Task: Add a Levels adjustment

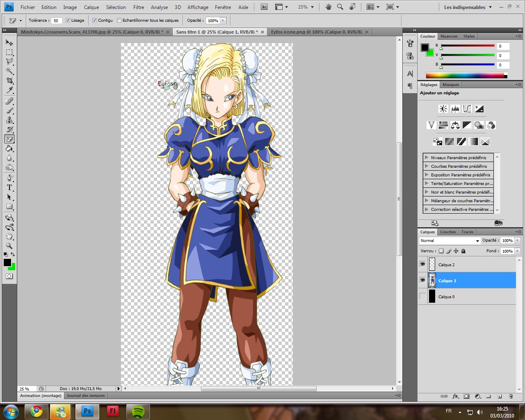Action: [455, 109]
